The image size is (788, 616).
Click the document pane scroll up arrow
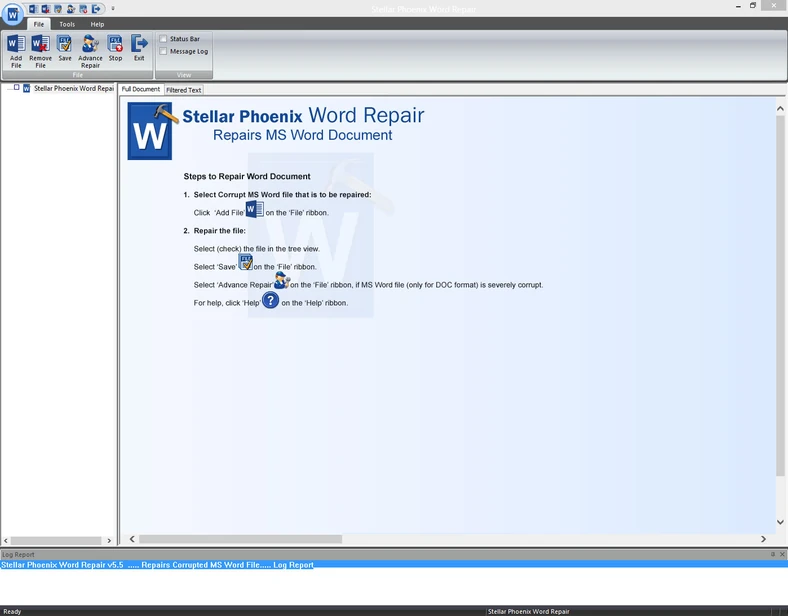tap(780, 109)
